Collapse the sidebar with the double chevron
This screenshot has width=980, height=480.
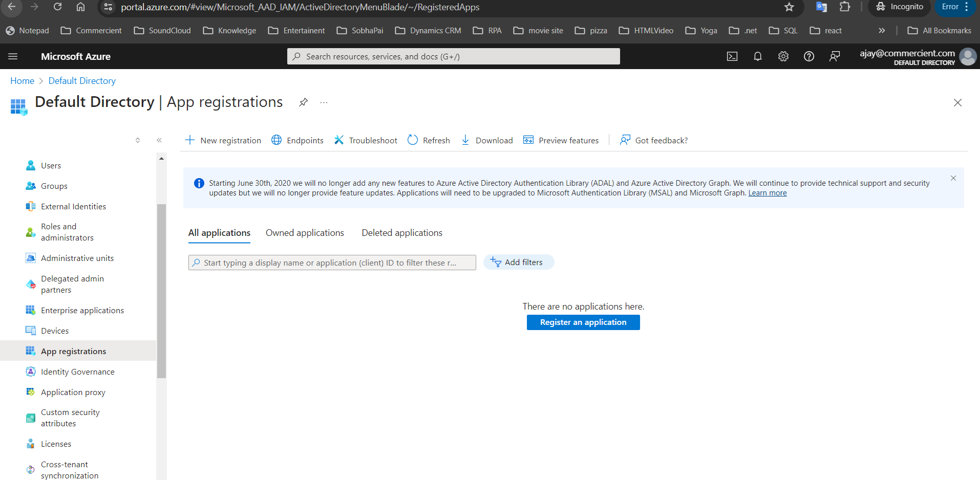click(159, 140)
